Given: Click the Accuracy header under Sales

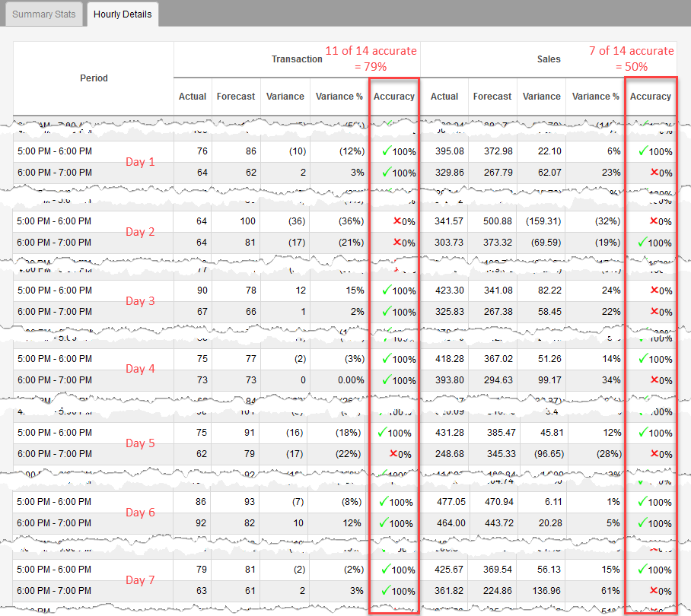Looking at the screenshot, I should point(651,97).
